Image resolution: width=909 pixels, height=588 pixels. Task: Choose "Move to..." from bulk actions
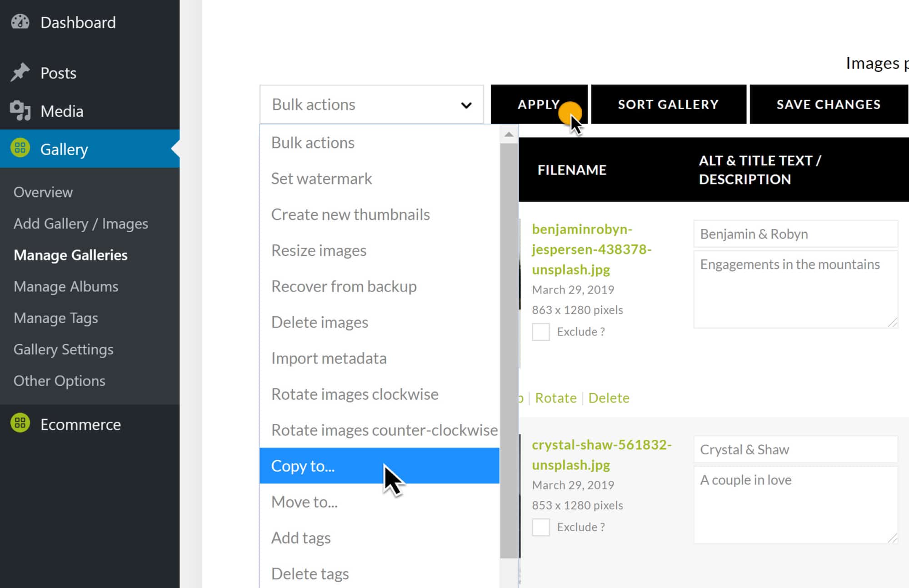coord(304,502)
